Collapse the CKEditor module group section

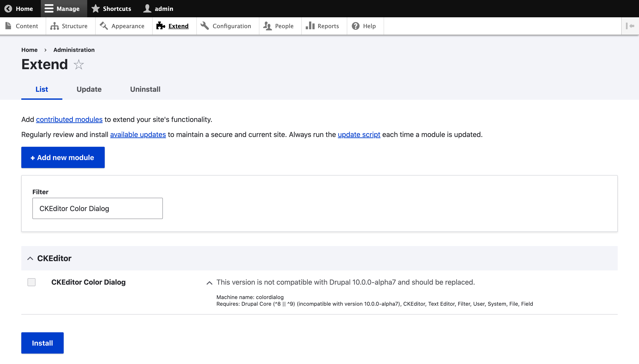click(x=30, y=258)
